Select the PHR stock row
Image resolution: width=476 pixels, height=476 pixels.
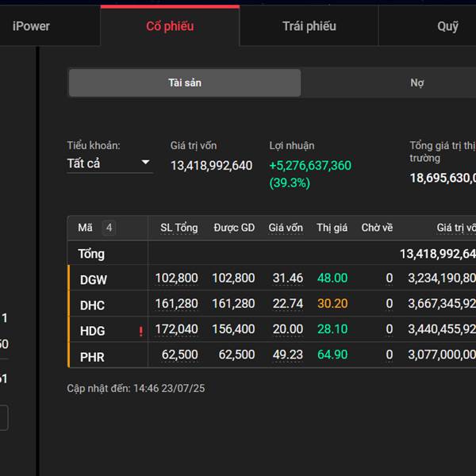click(x=271, y=355)
